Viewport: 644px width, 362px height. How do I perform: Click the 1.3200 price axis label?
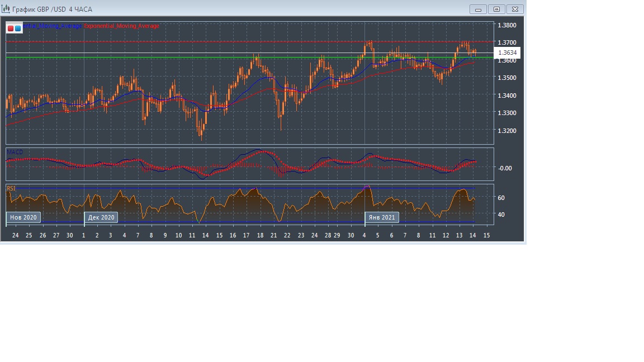coord(506,131)
